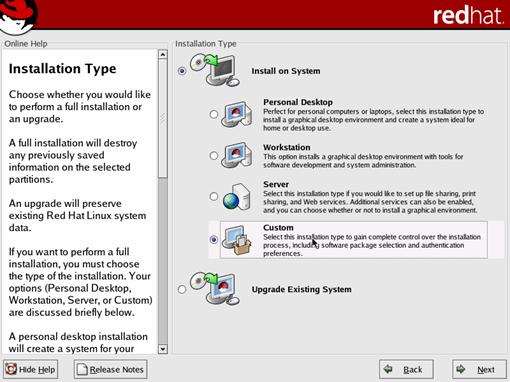
Task: Click the help scrollbar down arrow
Action: click(x=163, y=349)
